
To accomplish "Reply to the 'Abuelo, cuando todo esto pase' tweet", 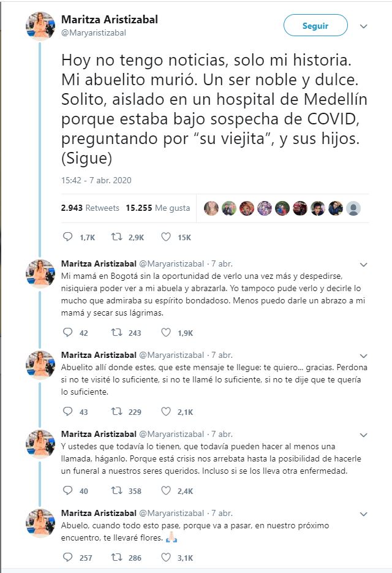I will [x=68, y=557].
